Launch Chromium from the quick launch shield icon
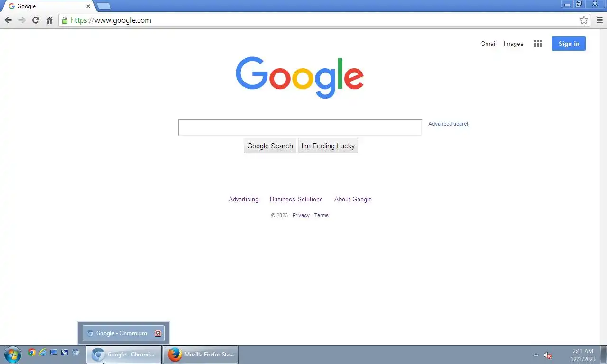607x364 pixels. tap(75, 352)
